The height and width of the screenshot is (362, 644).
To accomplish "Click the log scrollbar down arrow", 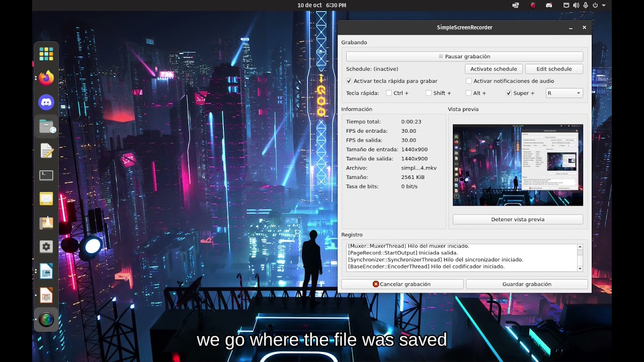I will pos(580,269).
